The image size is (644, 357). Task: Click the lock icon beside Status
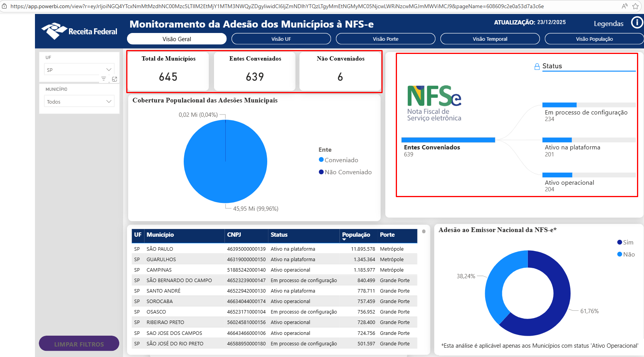click(537, 67)
